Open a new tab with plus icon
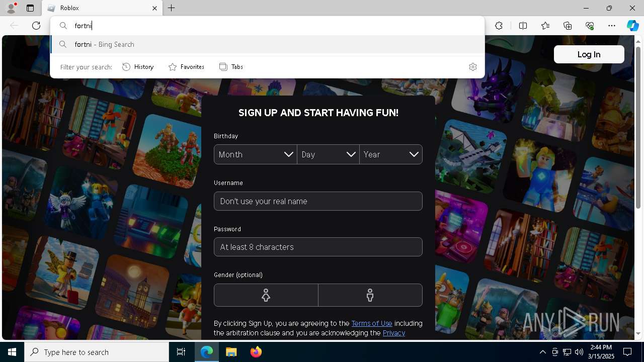Image resolution: width=644 pixels, height=362 pixels. point(171,8)
